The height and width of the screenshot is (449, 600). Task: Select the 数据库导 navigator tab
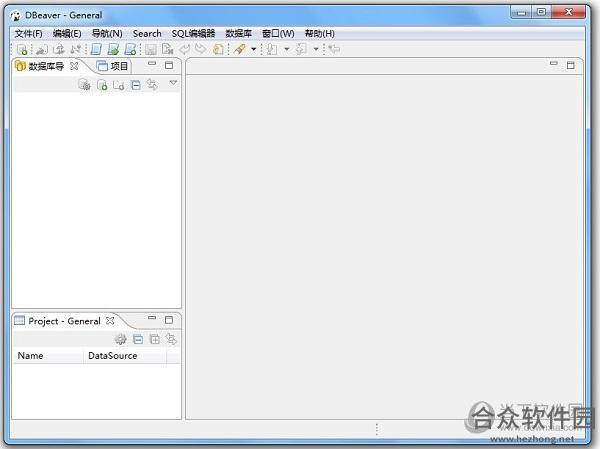[46, 66]
